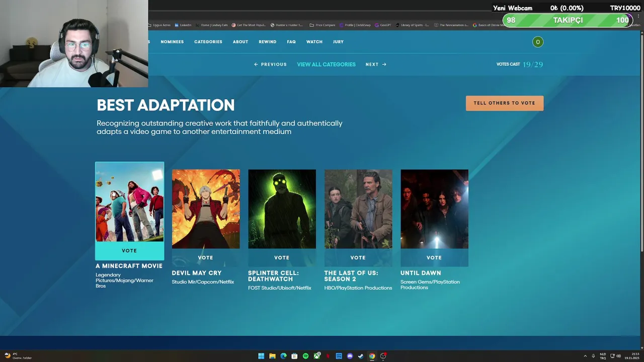Vote for The Last of Us: Season 2
644x362 pixels.
358,257
